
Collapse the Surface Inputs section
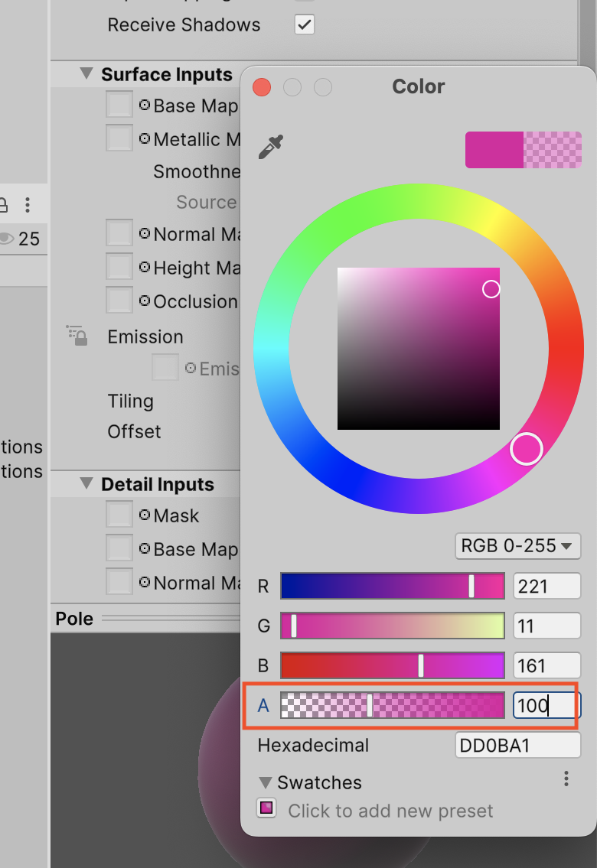86,75
